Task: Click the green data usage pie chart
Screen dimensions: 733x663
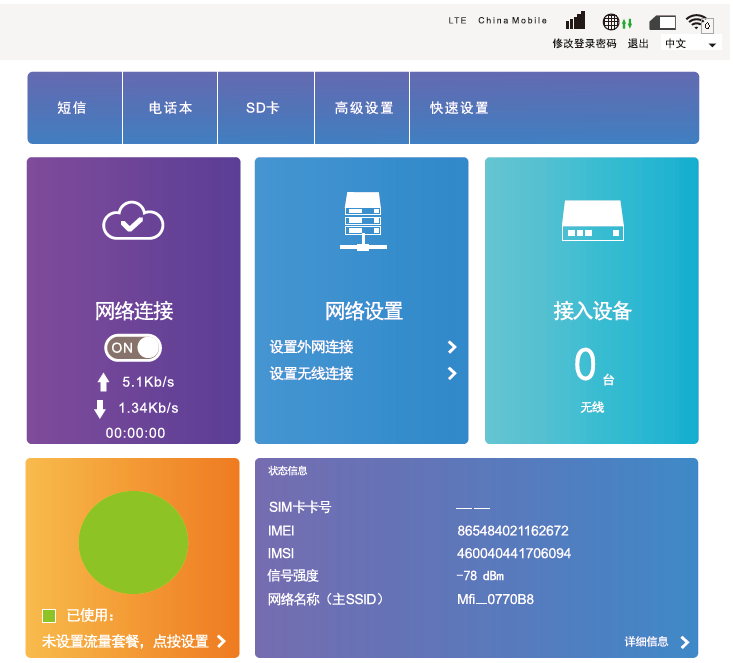Action: tap(133, 542)
